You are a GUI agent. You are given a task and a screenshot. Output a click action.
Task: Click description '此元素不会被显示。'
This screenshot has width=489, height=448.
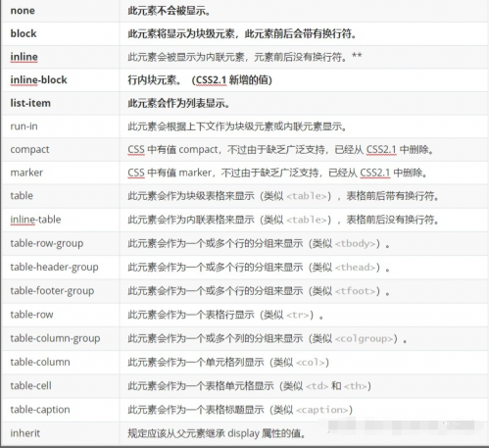(x=170, y=11)
